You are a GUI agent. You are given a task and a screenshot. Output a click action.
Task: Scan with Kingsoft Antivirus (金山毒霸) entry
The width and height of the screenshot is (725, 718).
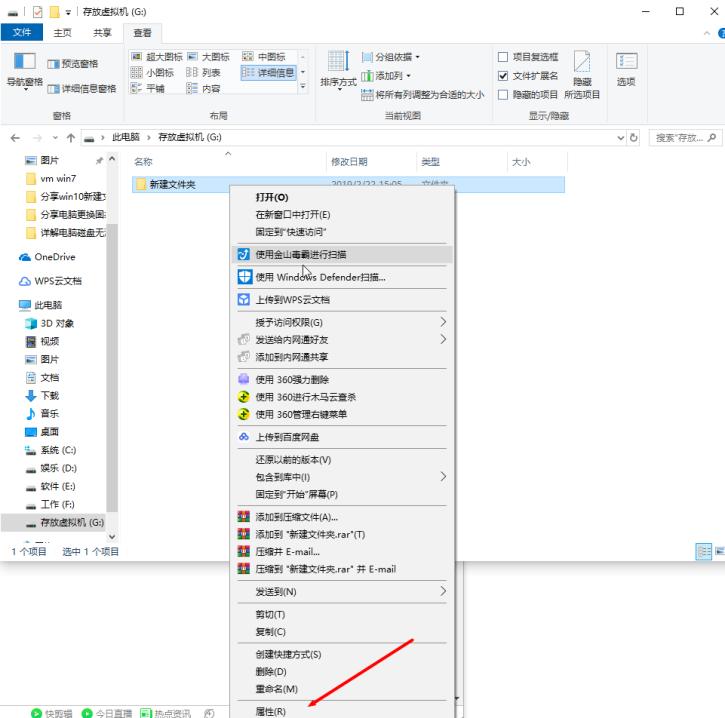pyautogui.click(x=342, y=254)
